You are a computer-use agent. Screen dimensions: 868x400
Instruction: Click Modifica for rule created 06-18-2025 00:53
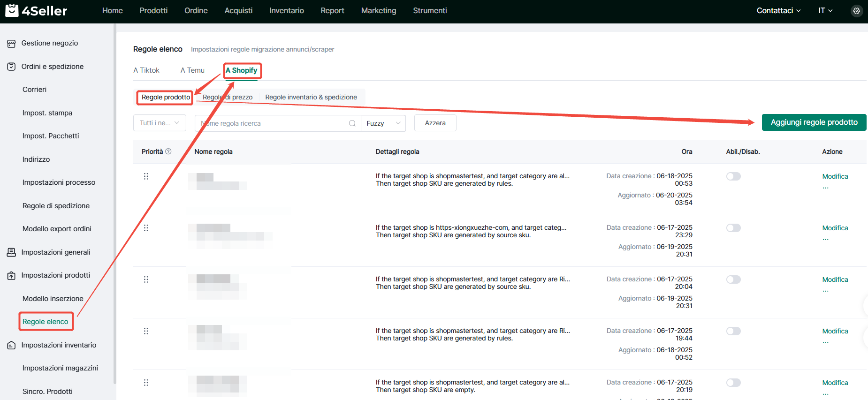(835, 176)
